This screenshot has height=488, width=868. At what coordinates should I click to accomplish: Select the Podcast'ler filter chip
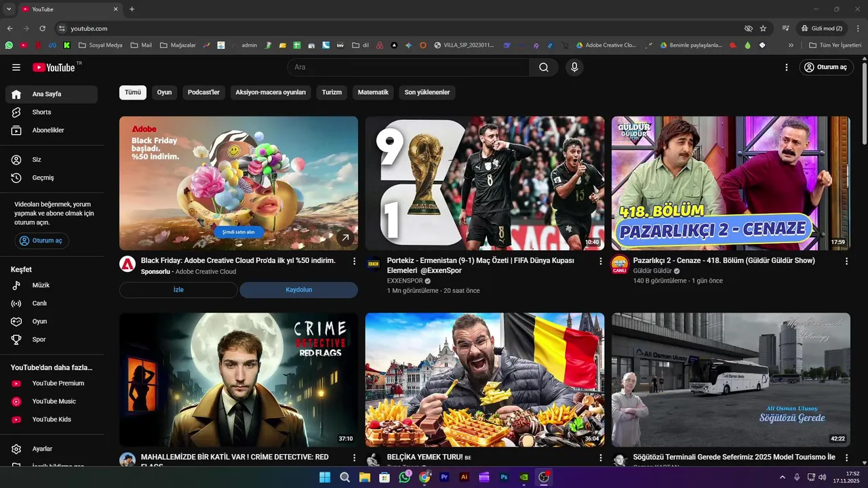[x=203, y=92]
